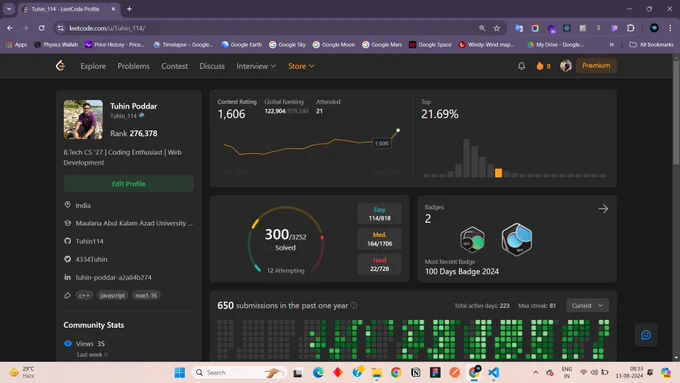Open the All Bookmarks folder
Viewport: 680px width, 383px height.
click(651, 44)
